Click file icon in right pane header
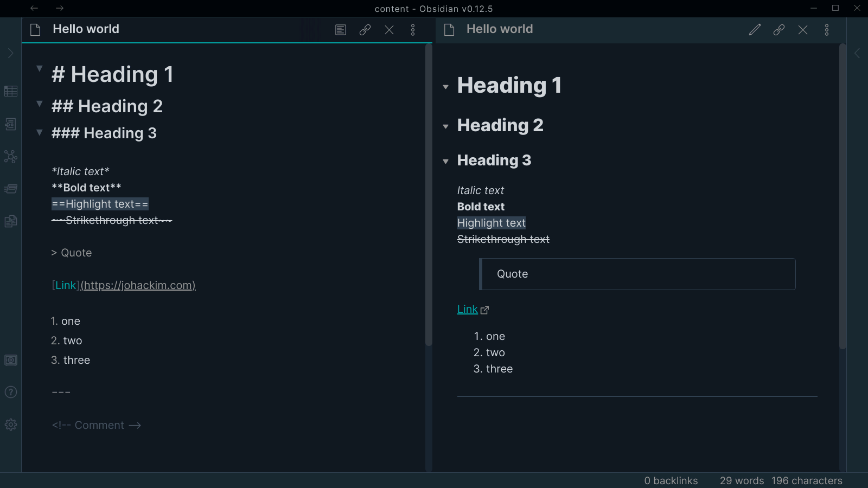This screenshot has width=868, height=488. point(449,30)
